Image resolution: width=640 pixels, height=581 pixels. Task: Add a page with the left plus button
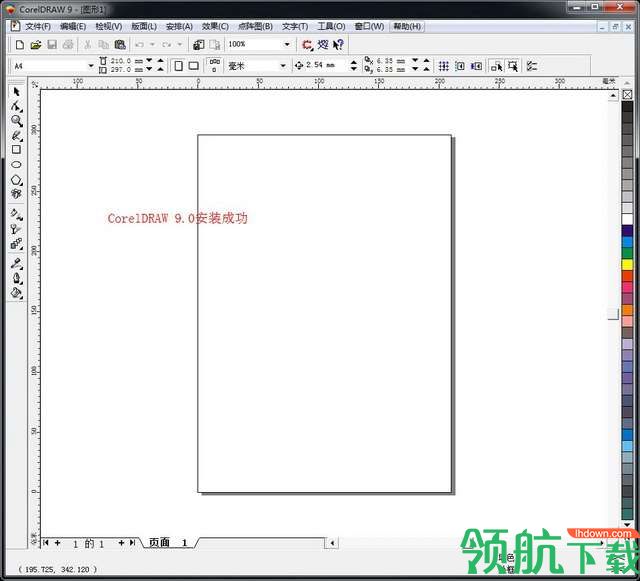point(58,543)
